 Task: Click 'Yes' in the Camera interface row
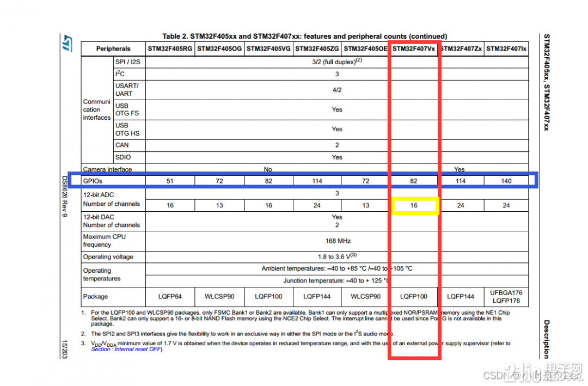pos(460,169)
